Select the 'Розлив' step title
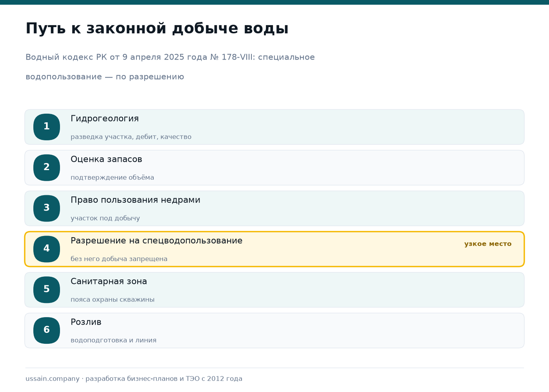This screenshot has height=392, width=549. (x=86, y=322)
